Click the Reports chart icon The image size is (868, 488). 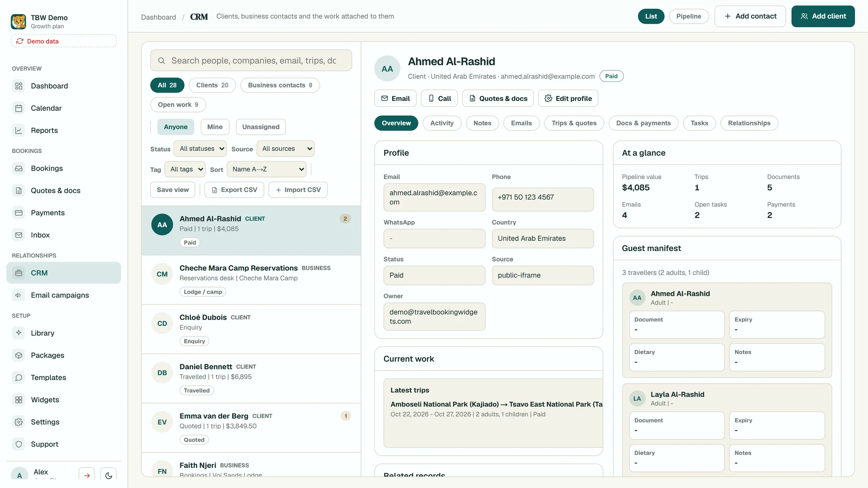point(19,130)
